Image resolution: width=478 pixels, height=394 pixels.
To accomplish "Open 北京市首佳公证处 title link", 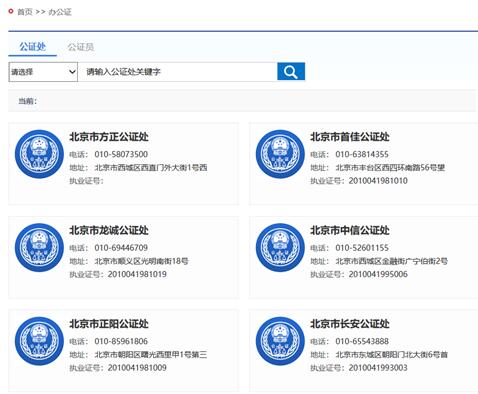I will [x=350, y=137].
